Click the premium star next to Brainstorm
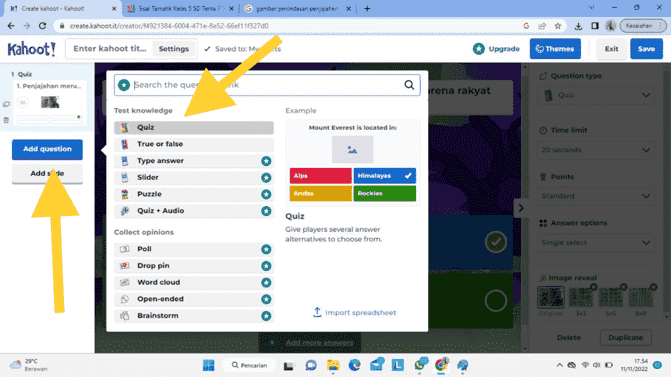The height and width of the screenshot is (377, 671). click(x=266, y=316)
